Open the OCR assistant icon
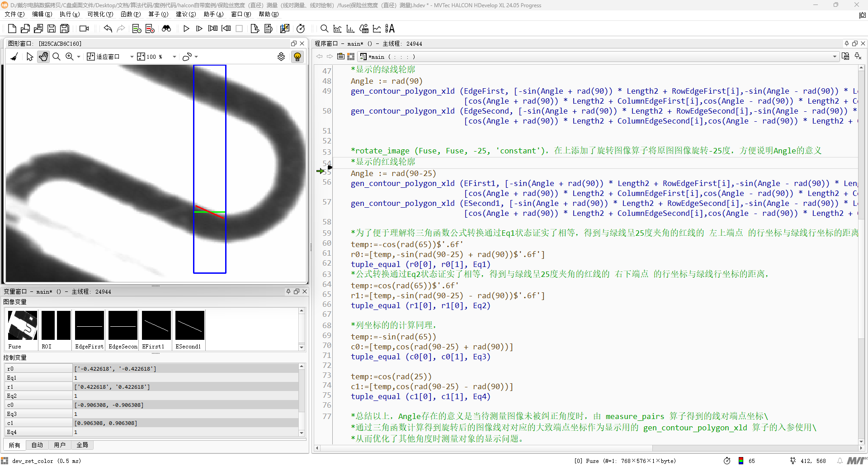Viewport: 868px width, 467px height. [390, 29]
